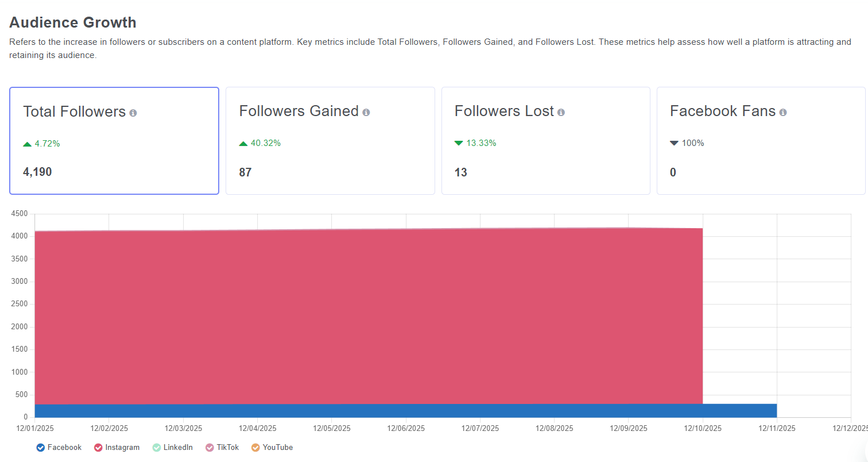Screen dimensions: 868x462
Task: Select the Total Followers metric card
Action: click(114, 141)
